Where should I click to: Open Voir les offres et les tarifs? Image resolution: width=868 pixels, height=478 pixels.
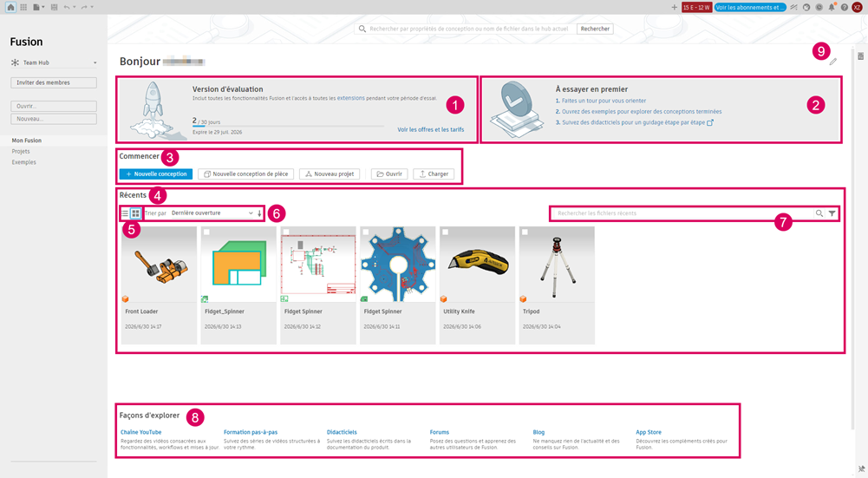[431, 129]
